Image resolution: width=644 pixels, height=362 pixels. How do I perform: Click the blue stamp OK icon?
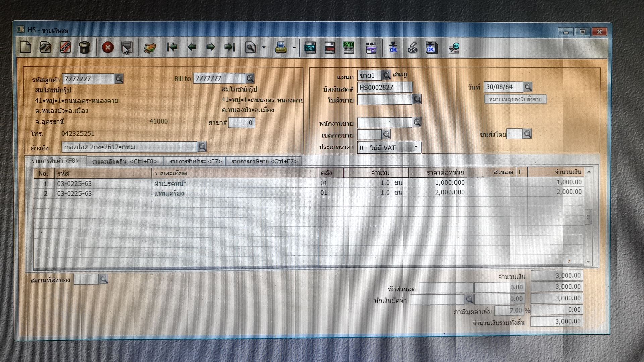(x=393, y=48)
